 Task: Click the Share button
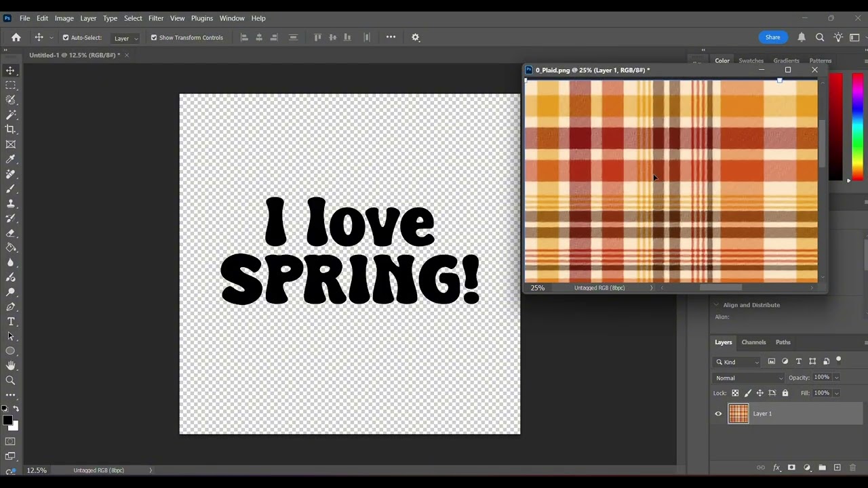tap(773, 37)
